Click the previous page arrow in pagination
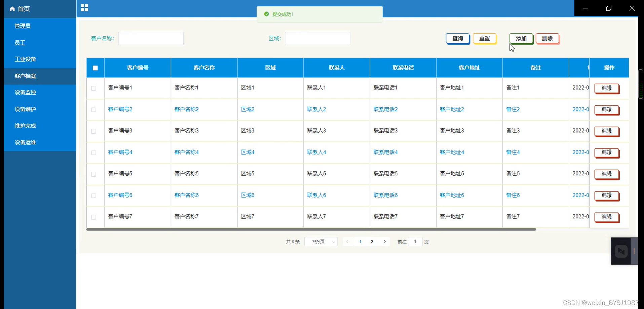The width and height of the screenshot is (644, 309). pos(347,241)
